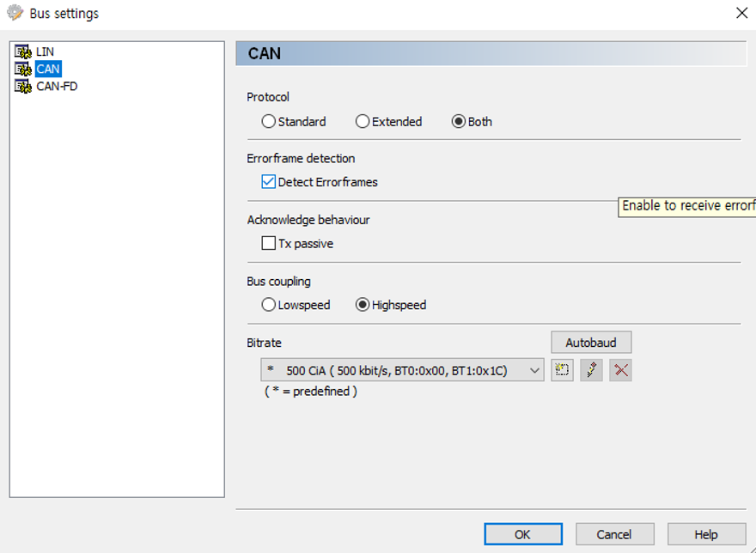Click the Bitrate section label

pyautogui.click(x=265, y=343)
